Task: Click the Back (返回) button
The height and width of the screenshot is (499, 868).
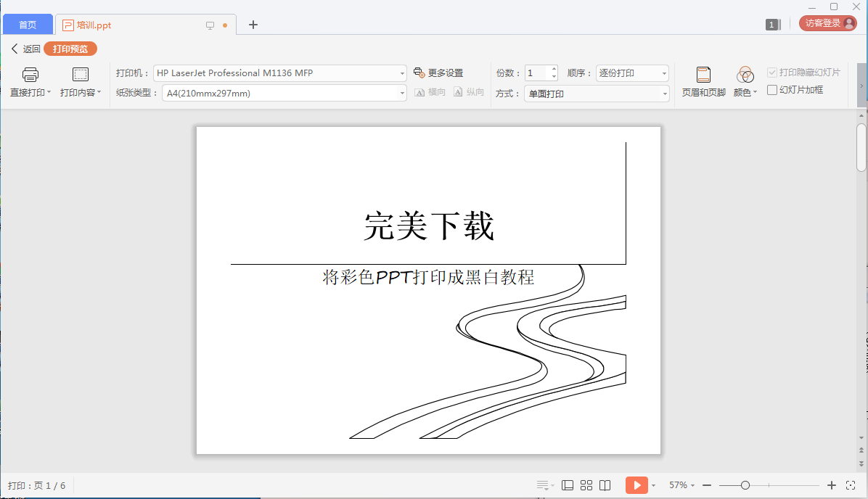Action: (25, 49)
